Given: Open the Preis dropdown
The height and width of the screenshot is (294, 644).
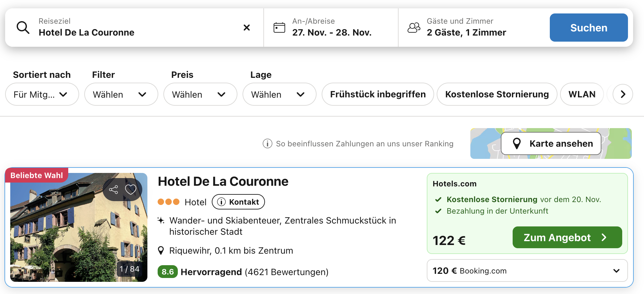Looking at the screenshot, I should pos(200,94).
